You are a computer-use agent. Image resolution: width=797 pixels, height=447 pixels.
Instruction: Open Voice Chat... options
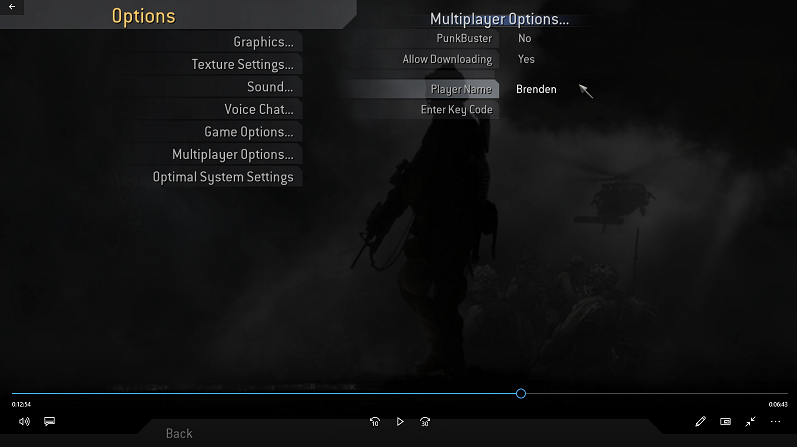[x=259, y=109]
